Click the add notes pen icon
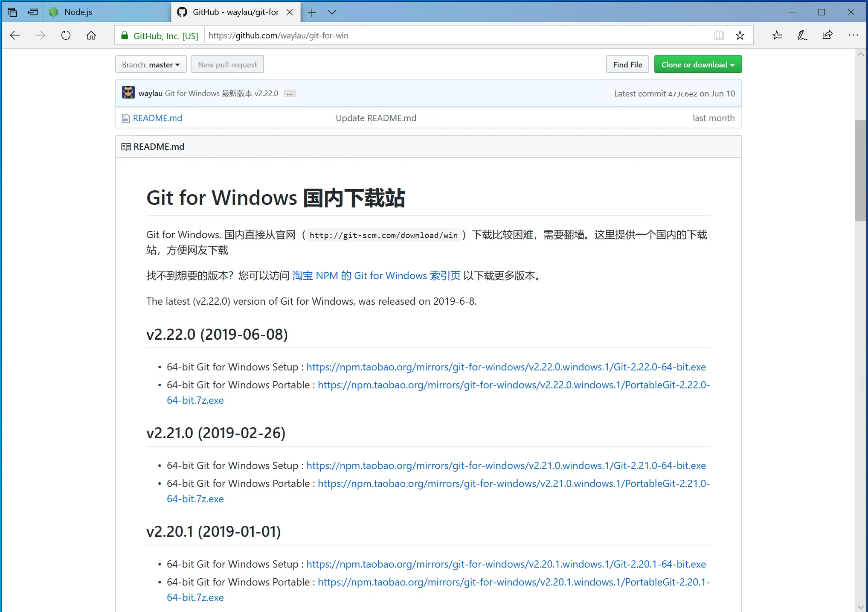 [802, 35]
